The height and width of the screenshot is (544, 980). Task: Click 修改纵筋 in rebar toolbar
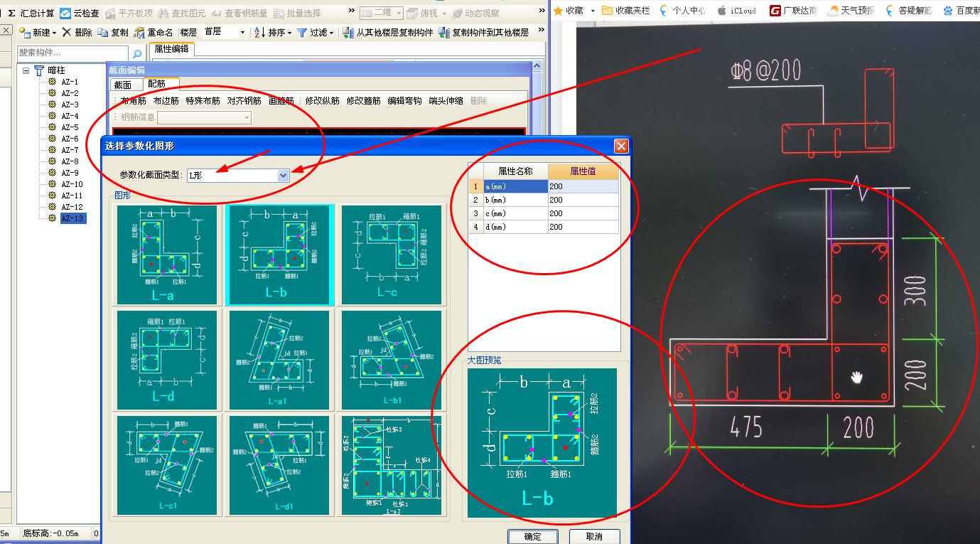click(323, 101)
